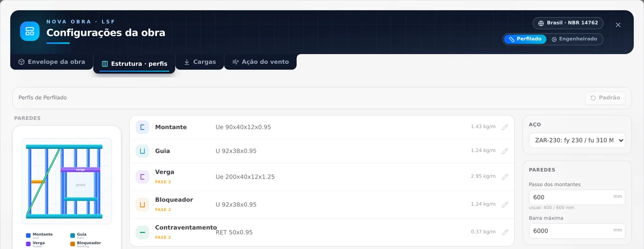Click the Contraventamento green flat-bar icon

pyautogui.click(x=143, y=232)
